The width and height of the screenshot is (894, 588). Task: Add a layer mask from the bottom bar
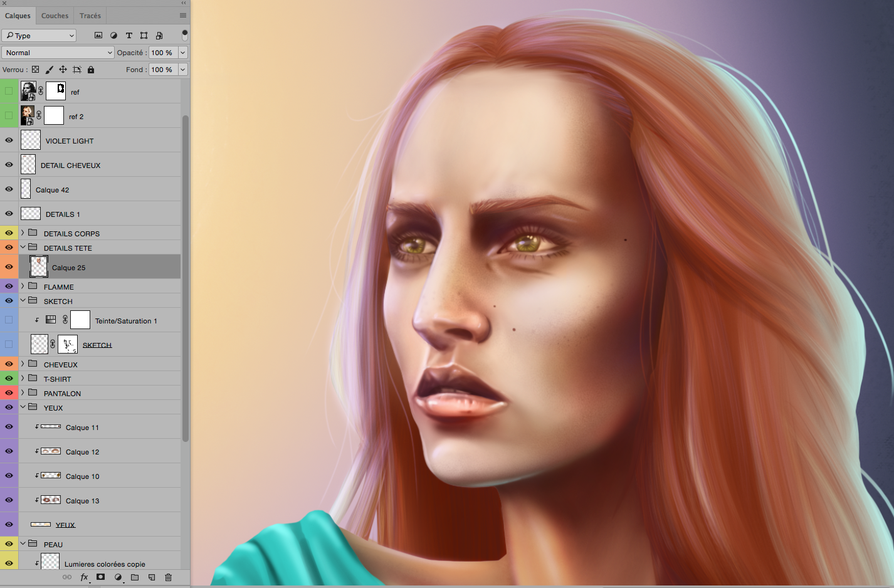click(100, 577)
